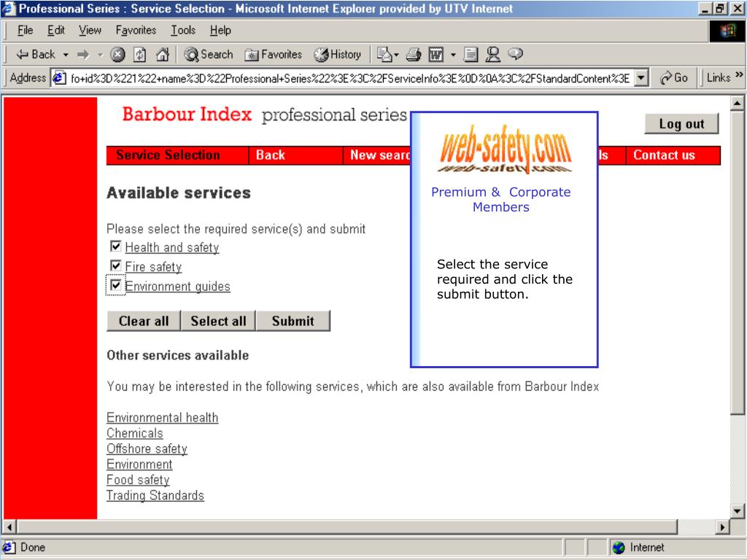
Task: Open the Edit menu
Action: 55,31
